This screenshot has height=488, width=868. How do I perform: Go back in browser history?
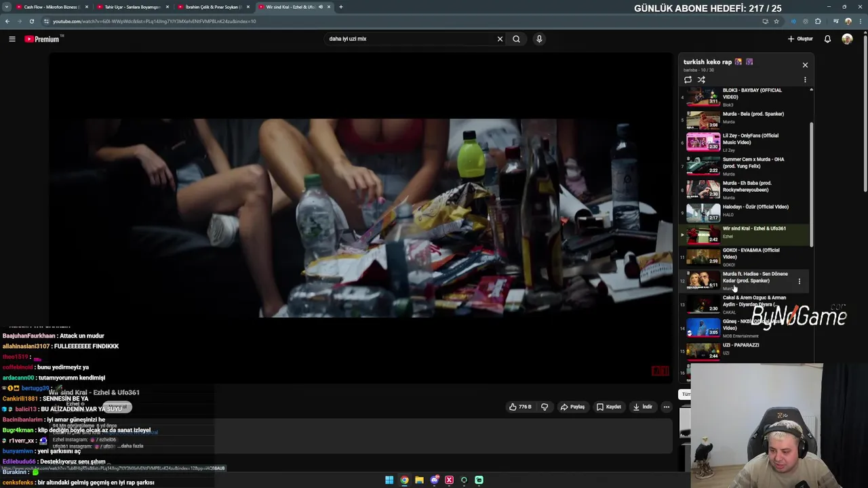pos(7,21)
